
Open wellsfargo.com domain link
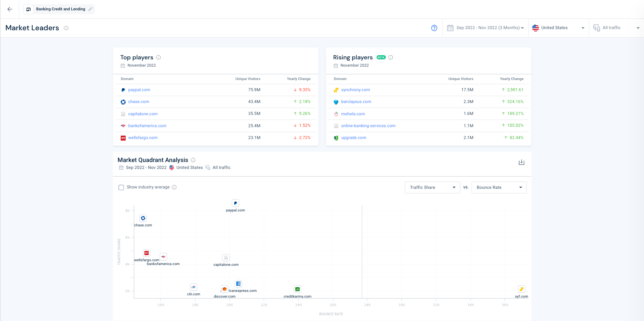pos(143,138)
